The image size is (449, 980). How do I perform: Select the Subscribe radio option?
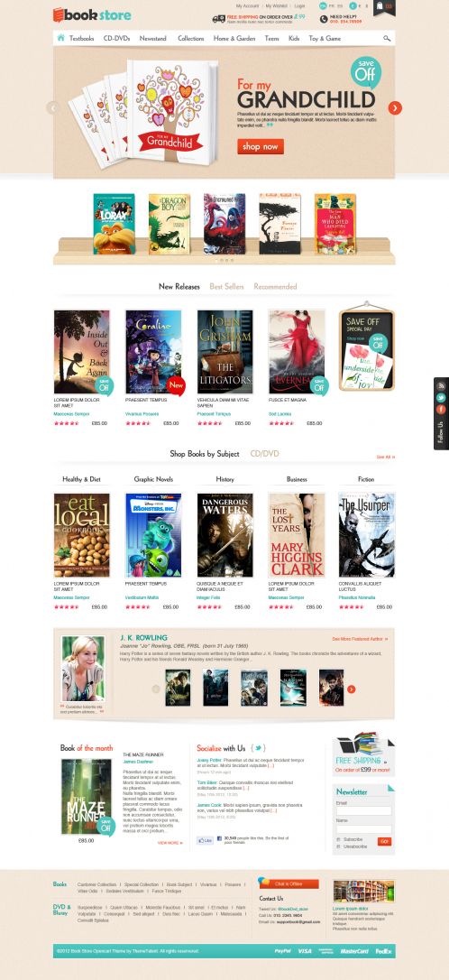(338, 839)
